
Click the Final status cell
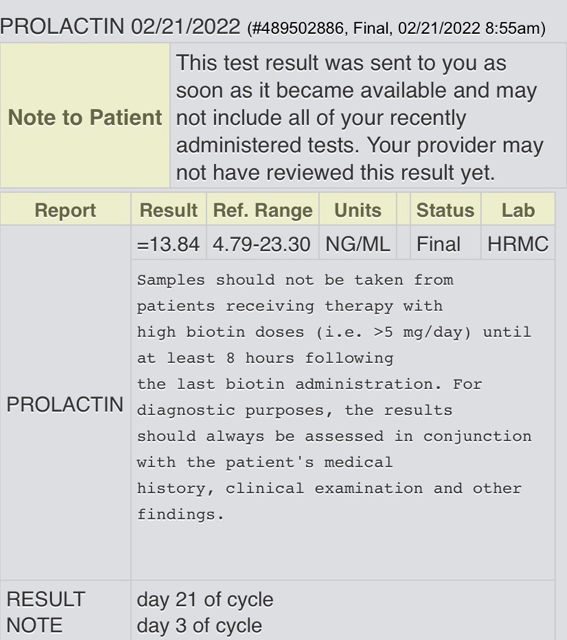(438, 244)
